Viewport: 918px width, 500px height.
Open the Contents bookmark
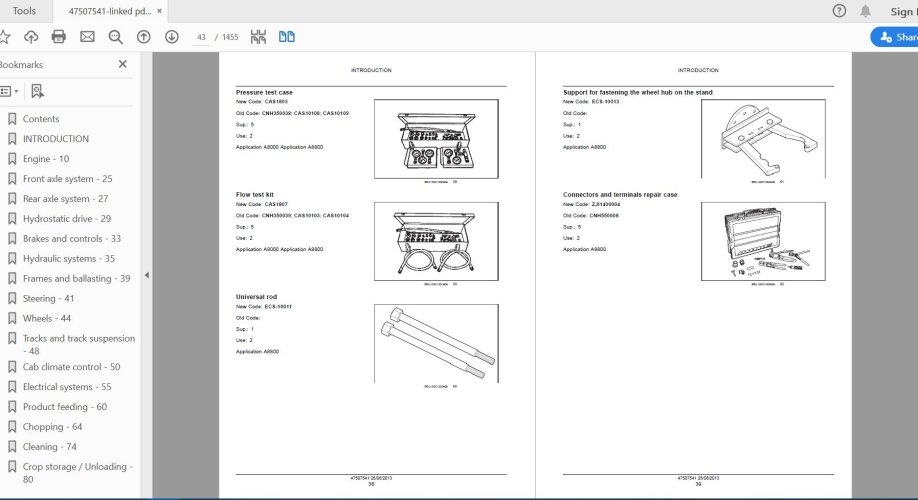(x=41, y=119)
